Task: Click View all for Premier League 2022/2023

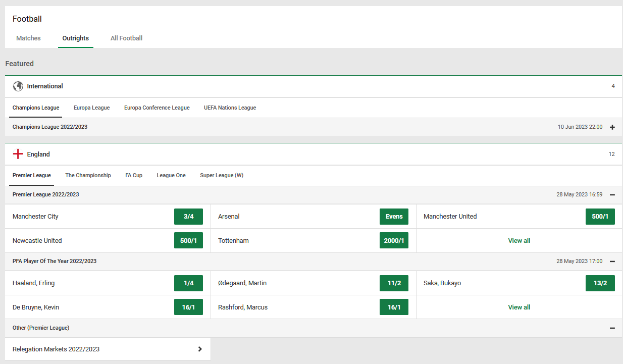Action: (x=519, y=240)
